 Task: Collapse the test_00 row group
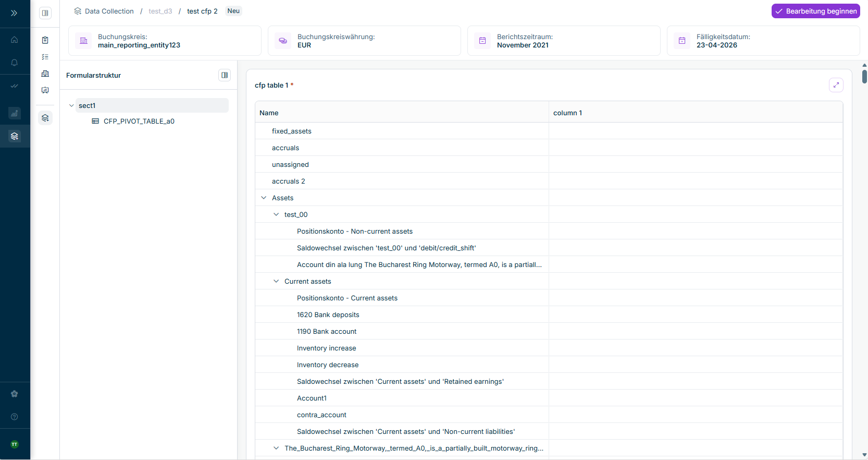coord(276,214)
